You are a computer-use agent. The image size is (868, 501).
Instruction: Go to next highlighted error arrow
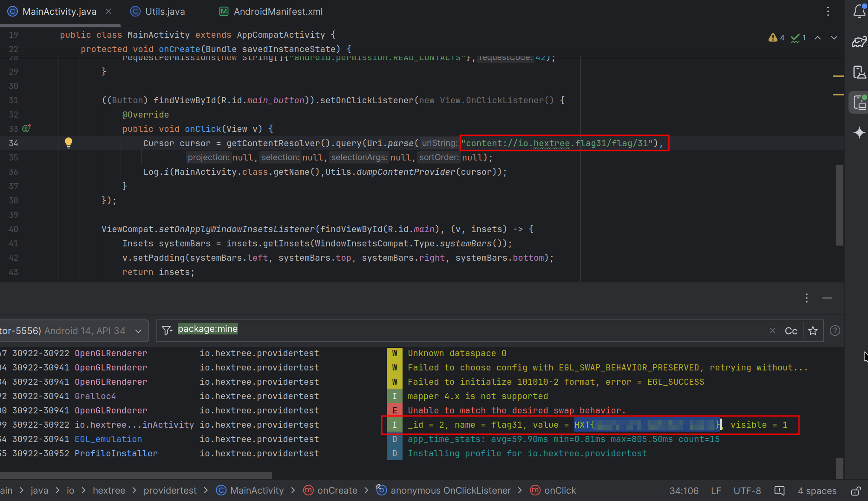point(834,38)
